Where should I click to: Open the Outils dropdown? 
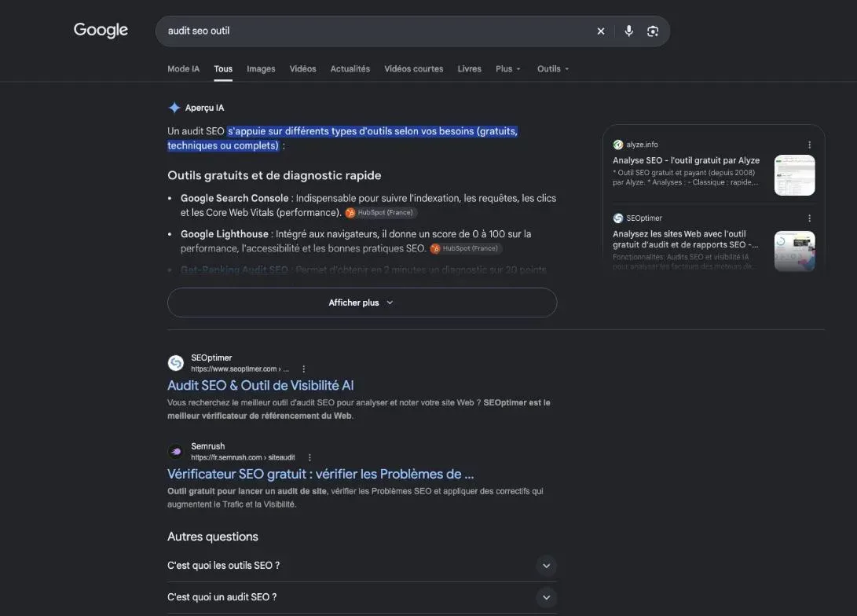click(x=552, y=69)
